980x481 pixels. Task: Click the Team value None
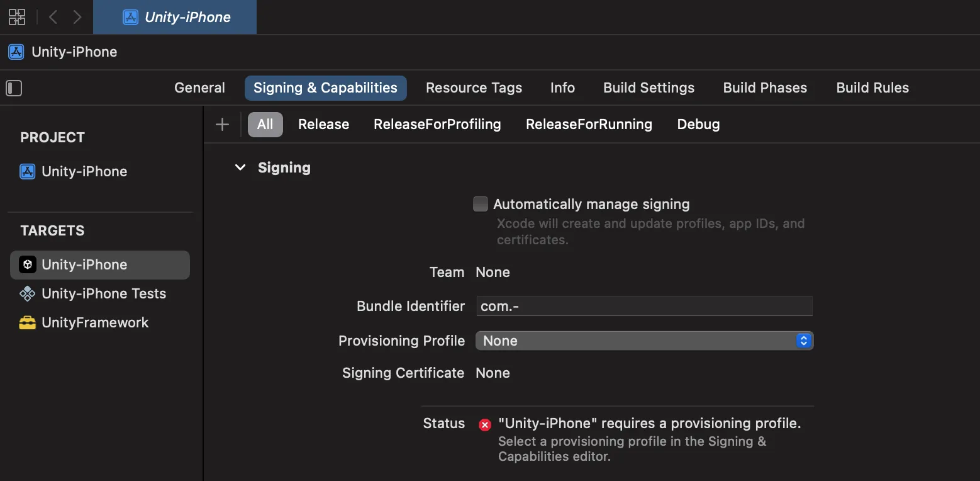click(493, 272)
